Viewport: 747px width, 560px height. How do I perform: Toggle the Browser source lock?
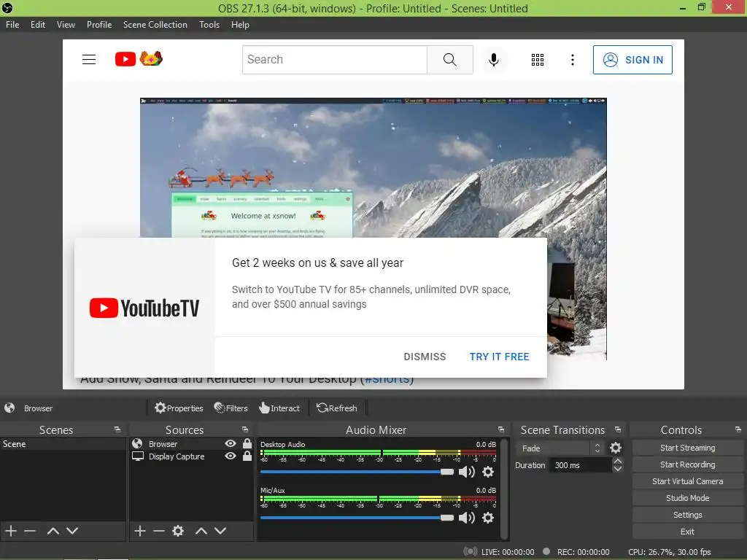pyautogui.click(x=247, y=443)
